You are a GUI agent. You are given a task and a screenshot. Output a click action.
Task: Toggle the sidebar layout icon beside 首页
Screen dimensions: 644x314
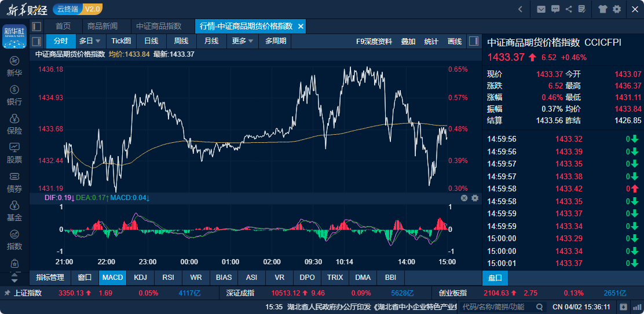(37, 26)
